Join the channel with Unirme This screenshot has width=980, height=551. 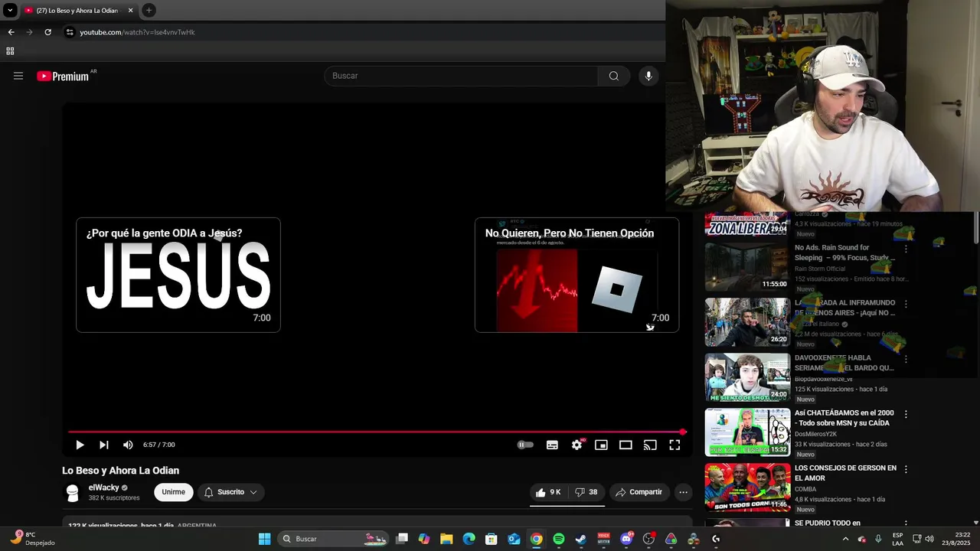[x=173, y=492]
